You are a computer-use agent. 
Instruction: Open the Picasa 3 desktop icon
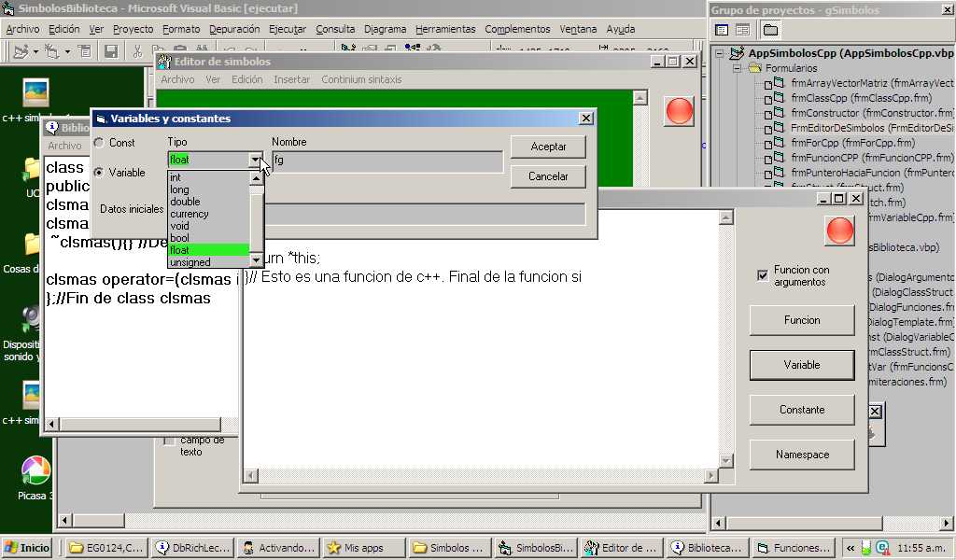(36, 470)
